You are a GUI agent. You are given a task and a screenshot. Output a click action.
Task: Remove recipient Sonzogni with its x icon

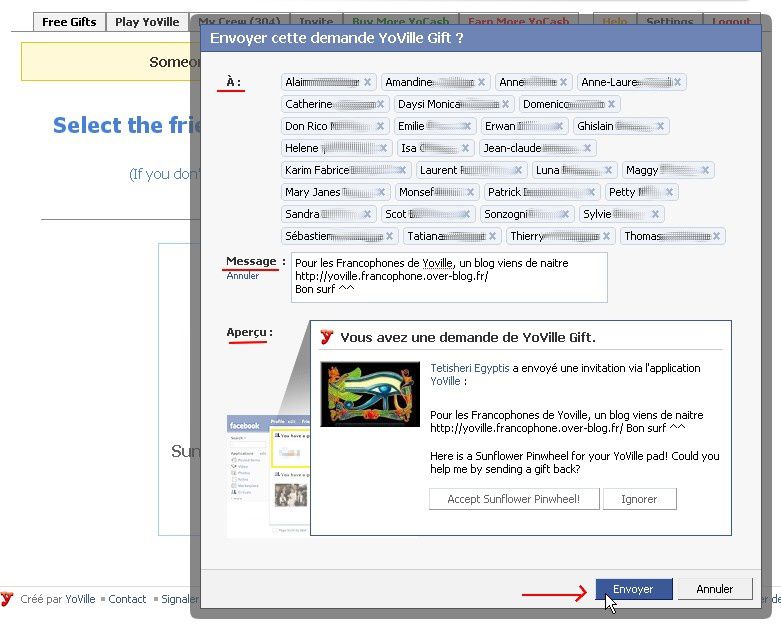(x=565, y=214)
